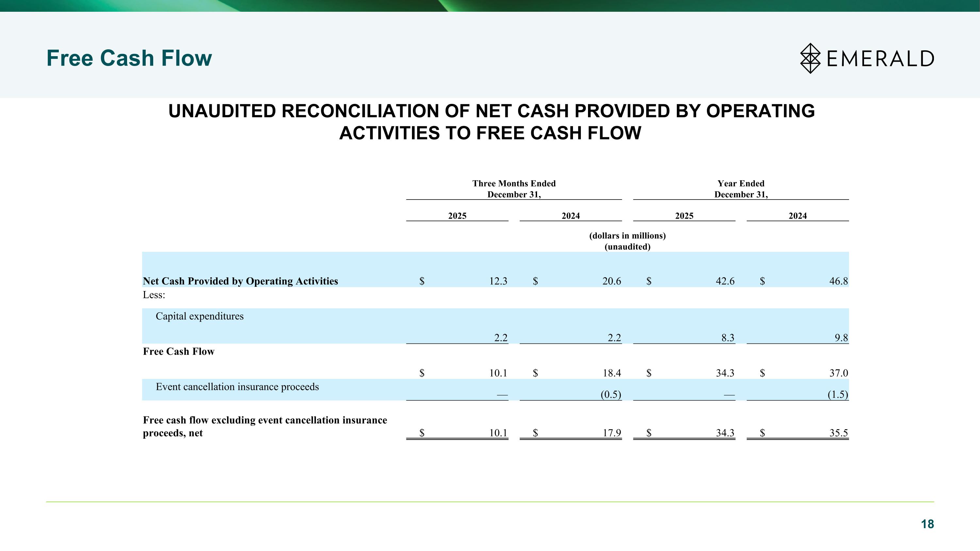Select the Three Months Ended column header
The height and width of the screenshot is (551, 980).
point(514,188)
